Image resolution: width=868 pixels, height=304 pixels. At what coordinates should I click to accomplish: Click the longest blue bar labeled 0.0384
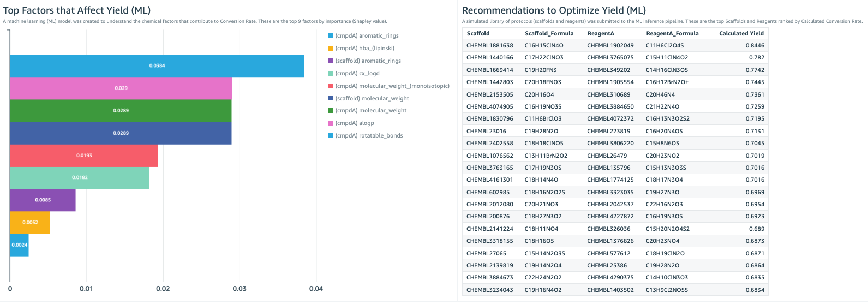click(x=157, y=66)
